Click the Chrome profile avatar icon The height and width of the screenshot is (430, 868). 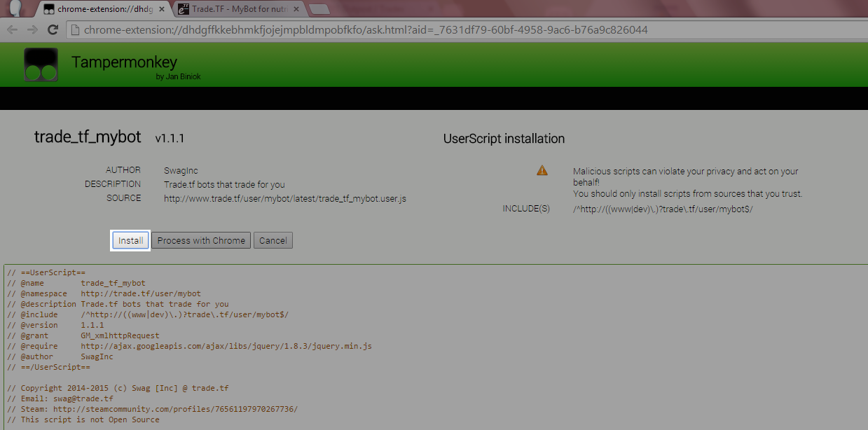(15, 8)
